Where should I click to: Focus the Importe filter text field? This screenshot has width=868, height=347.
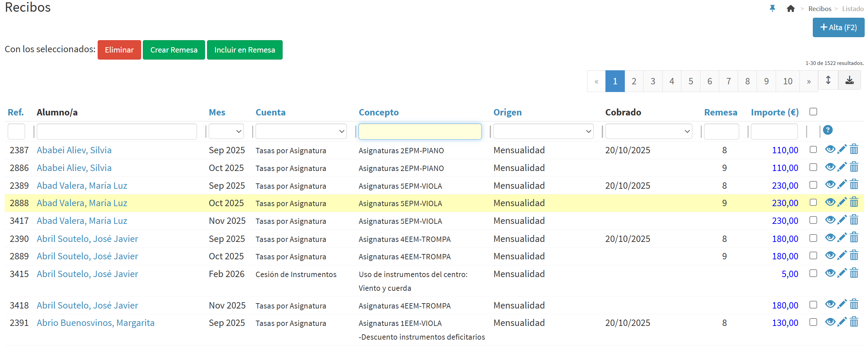click(774, 132)
